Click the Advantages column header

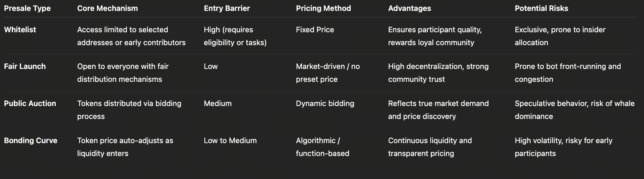[x=409, y=8]
